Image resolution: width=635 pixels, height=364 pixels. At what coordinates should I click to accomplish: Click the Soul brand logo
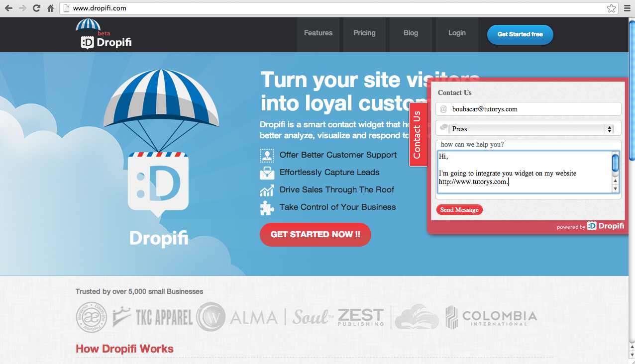pyautogui.click(x=313, y=317)
